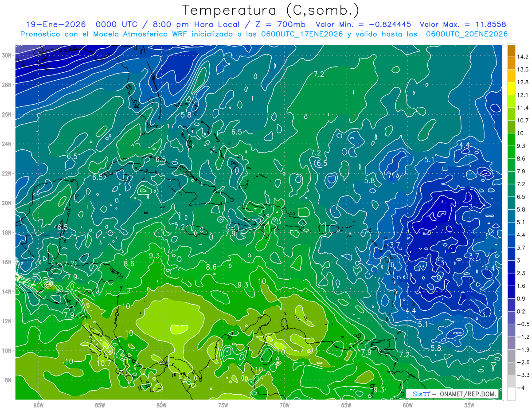Click the "26N" latitude axis label

tap(7, 114)
